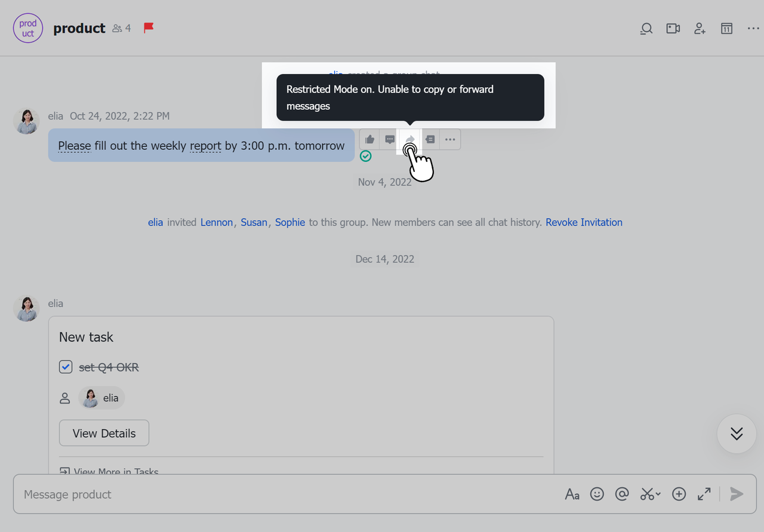Give a thumbs-up reaction to elia's message

369,139
